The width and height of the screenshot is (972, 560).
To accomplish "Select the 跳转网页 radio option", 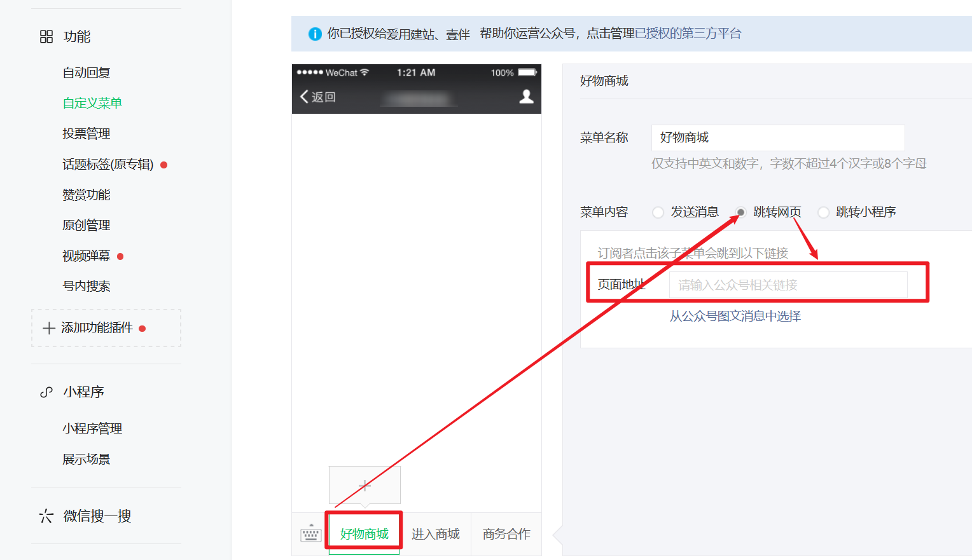I will (741, 212).
